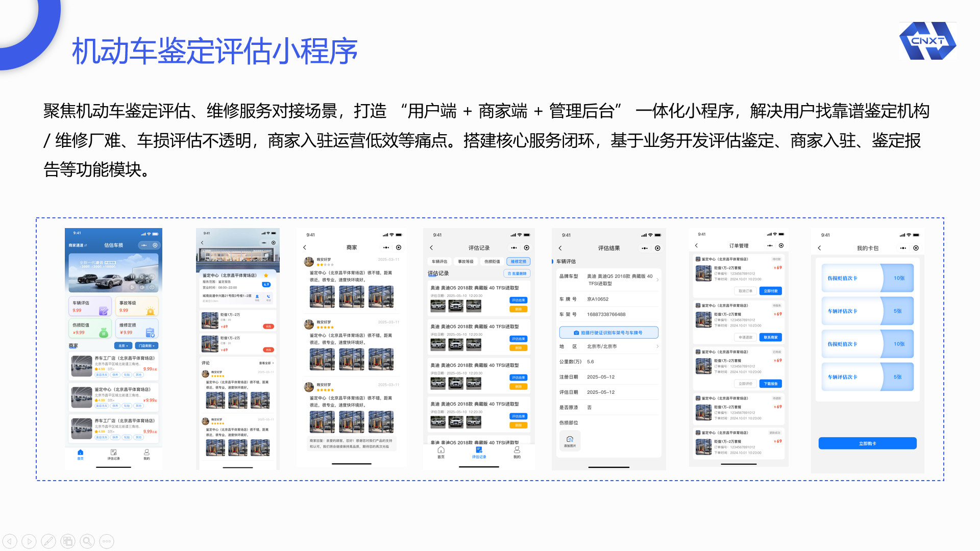Tap the first 评估结果 button in records list
Image resolution: width=980 pixels, height=551 pixels.
tap(518, 300)
